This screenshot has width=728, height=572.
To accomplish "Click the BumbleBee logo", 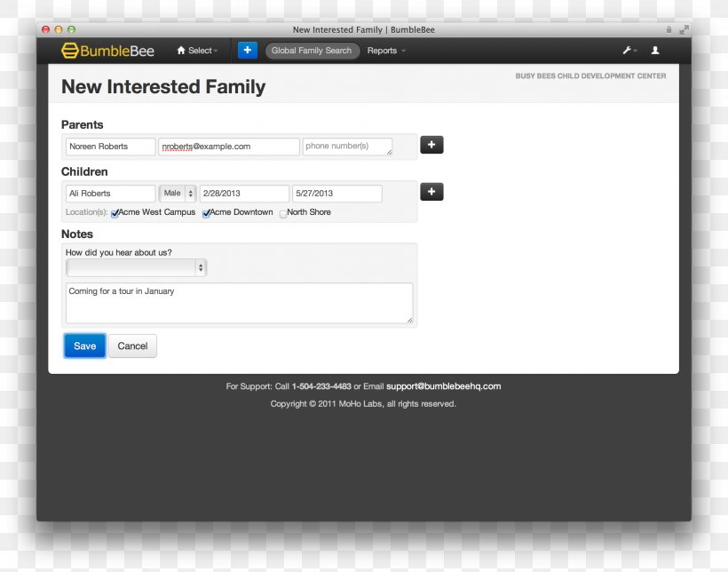I will click(107, 51).
